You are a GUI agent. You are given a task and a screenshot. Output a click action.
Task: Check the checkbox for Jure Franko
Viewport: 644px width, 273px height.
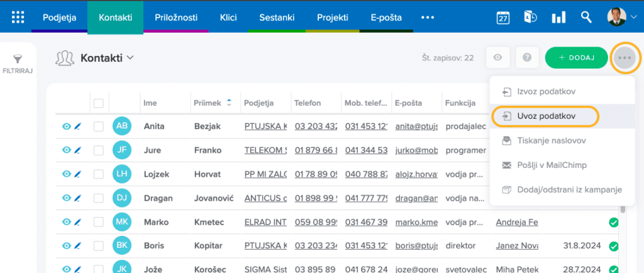pyautogui.click(x=98, y=151)
